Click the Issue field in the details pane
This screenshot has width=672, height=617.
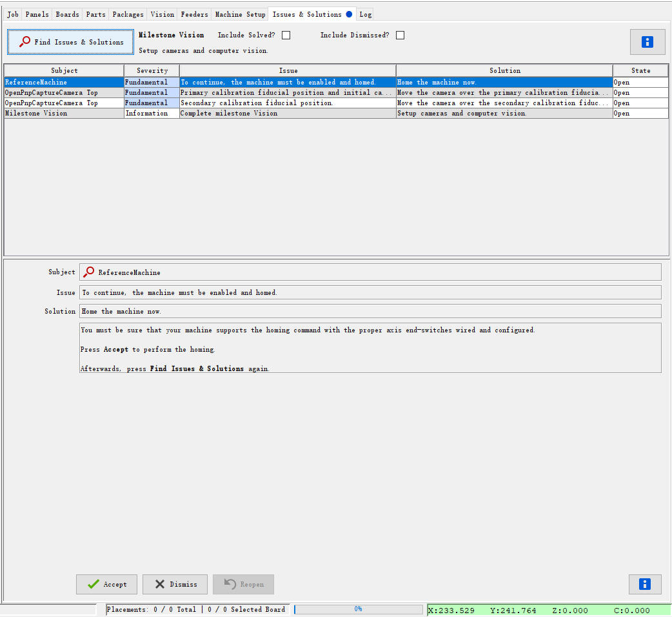click(x=371, y=292)
